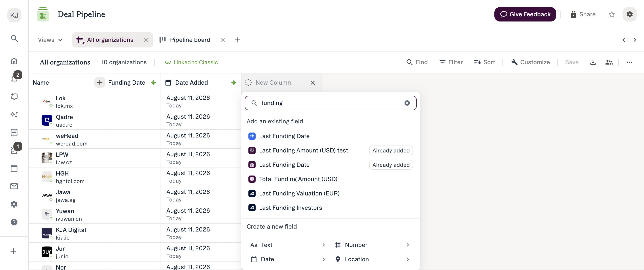Open the Lok organization row
Screen dimensions: 644x270
69,102
